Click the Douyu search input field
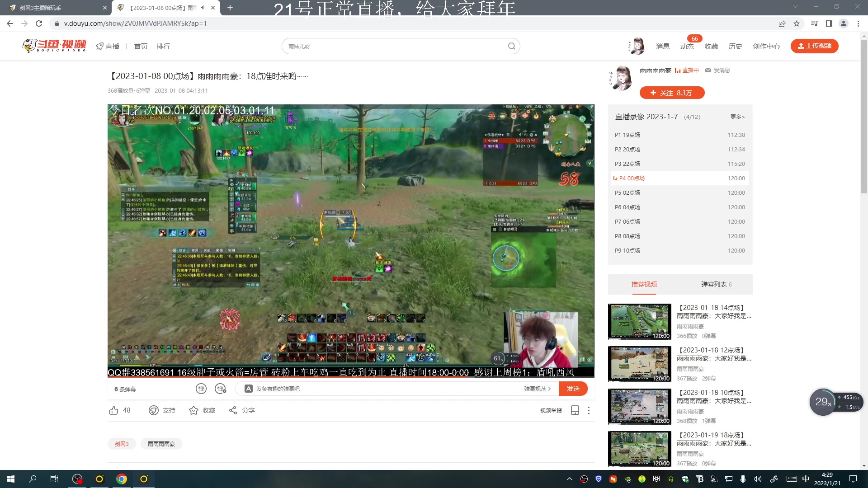Screen dimensions: 868x488 (x=396, y=46)
